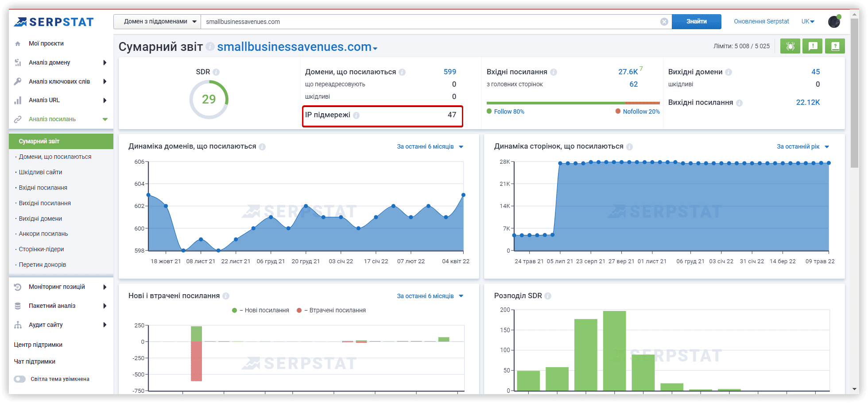
Task: Open Анкори посилань sidebar item
Action: point(43,234)
